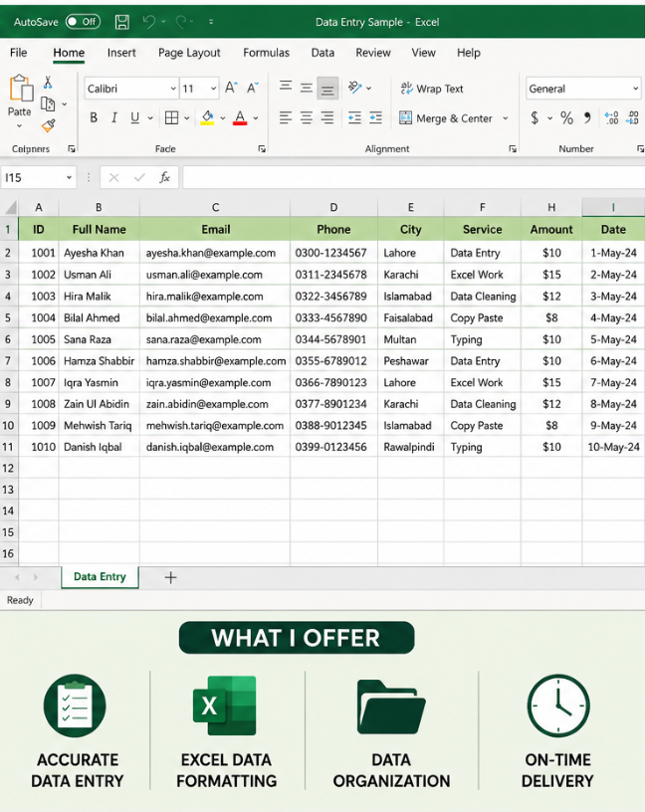645x812 pixels.
Task: Click the Cut scissors icon
Action: point(48,82)
